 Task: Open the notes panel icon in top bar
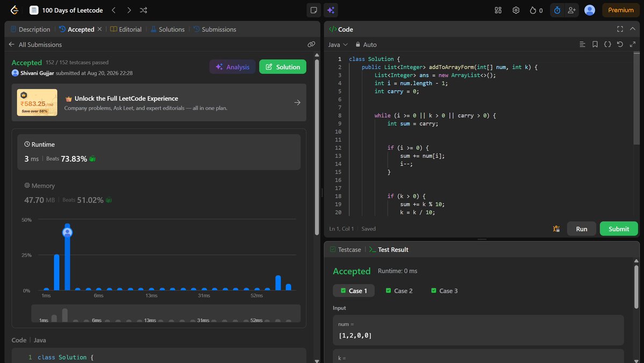point(314,10)
